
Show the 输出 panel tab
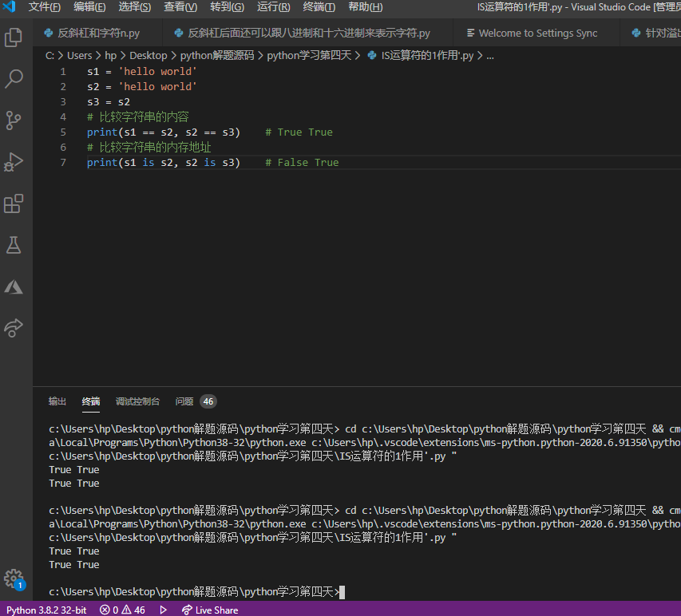click(x=57, y=401)
